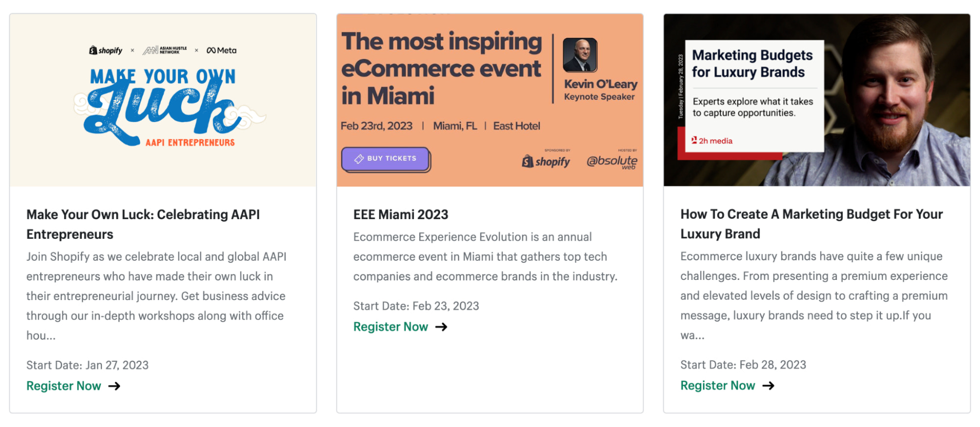Click the Shopify sponsor logo on the Miami banner
The height and width of the screenshot is (427, 980).
546,161
